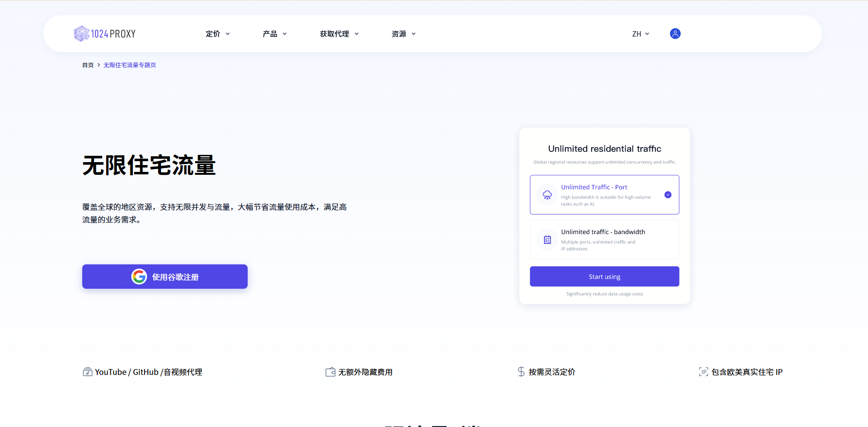Click the cloud icon for Unlimited Traffic Port
Image resolution: width=868 pixels, height=427 pixels.
point(547,195)
